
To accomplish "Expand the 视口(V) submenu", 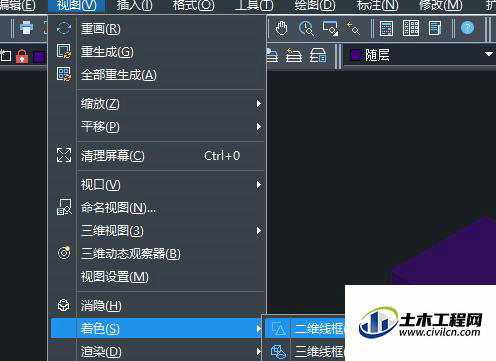I will (157, 185).
